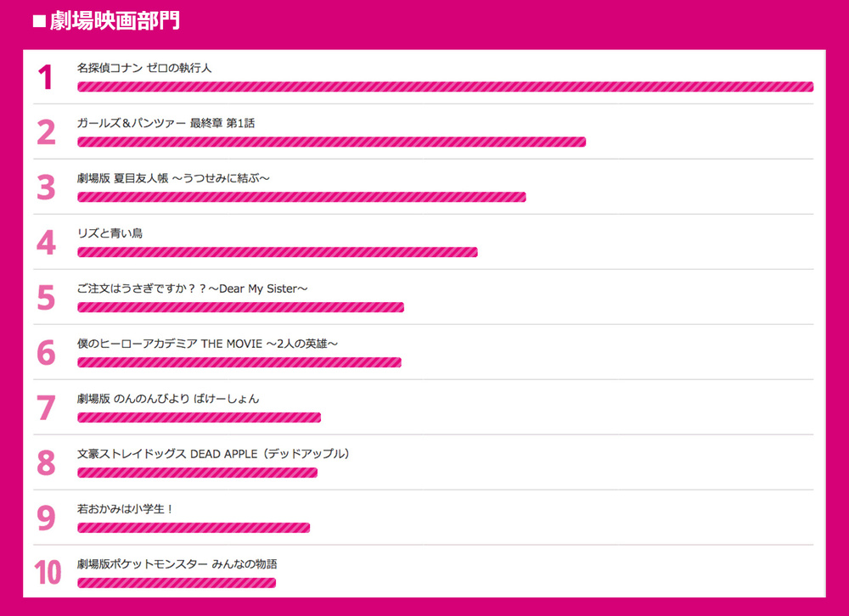
Task: Select ガールズ&パンツァー 最終章 第1話 title
Action: (x=166, y=123)
